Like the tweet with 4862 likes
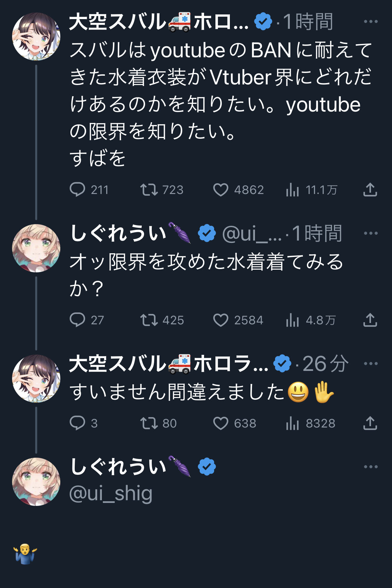Viewport: 392px width, 588px height. pos(221,190)
